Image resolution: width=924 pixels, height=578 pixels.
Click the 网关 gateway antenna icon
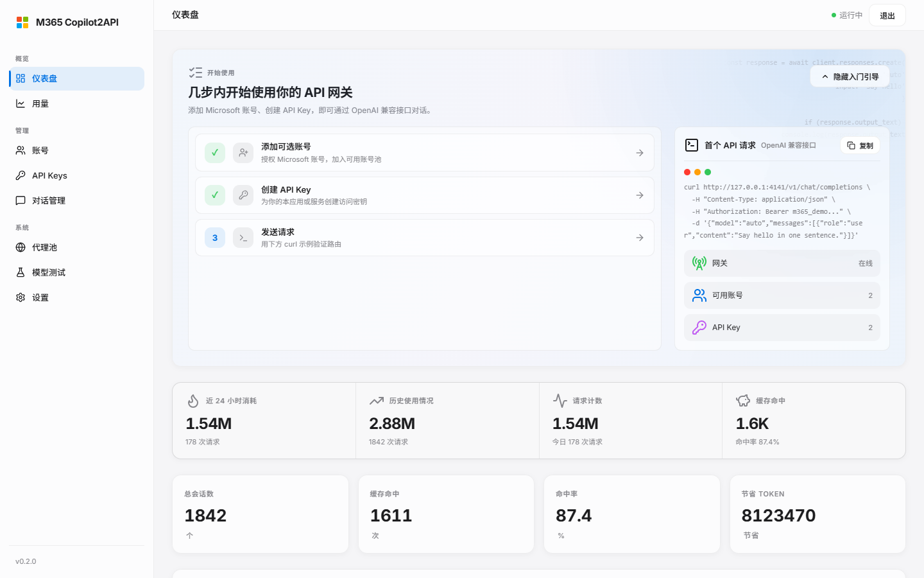click(699, 263)
